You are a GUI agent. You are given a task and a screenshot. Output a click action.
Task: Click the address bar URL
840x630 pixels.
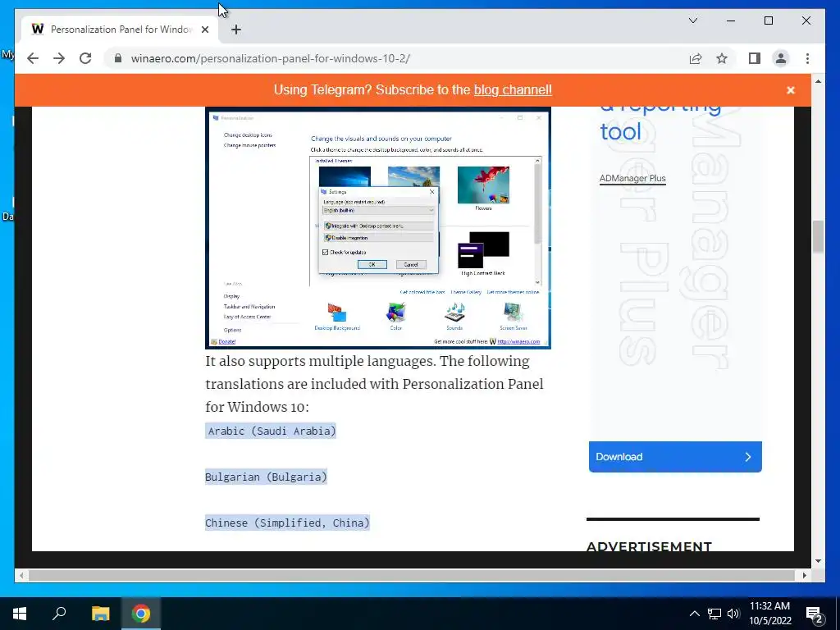(271, 58)
